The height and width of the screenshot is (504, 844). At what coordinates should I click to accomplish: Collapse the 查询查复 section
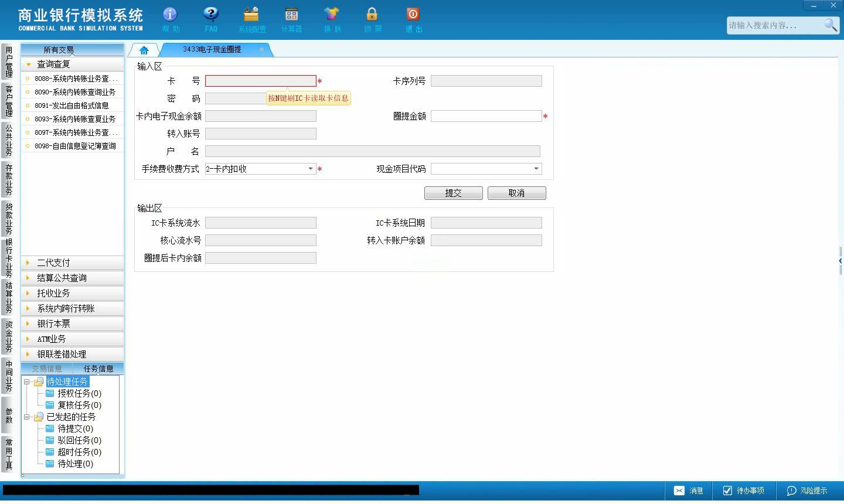(73, 64)
